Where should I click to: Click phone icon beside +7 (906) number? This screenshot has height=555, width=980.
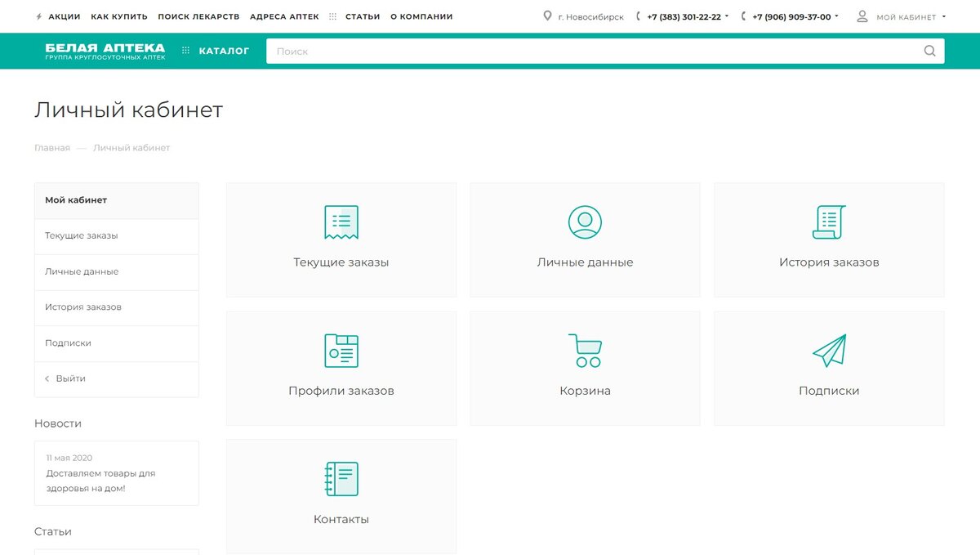(x=744, y=16)
